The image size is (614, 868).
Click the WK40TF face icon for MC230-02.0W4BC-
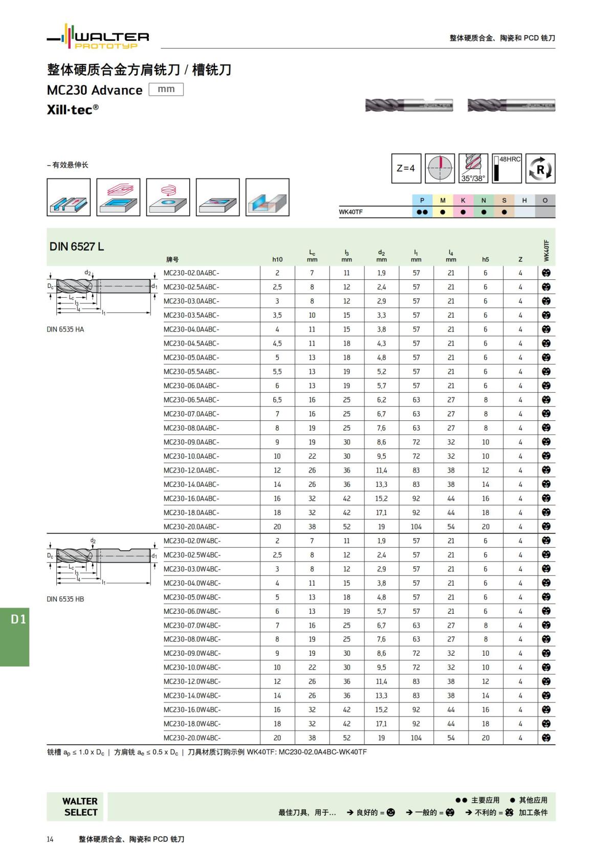click(x=546, y=541)
